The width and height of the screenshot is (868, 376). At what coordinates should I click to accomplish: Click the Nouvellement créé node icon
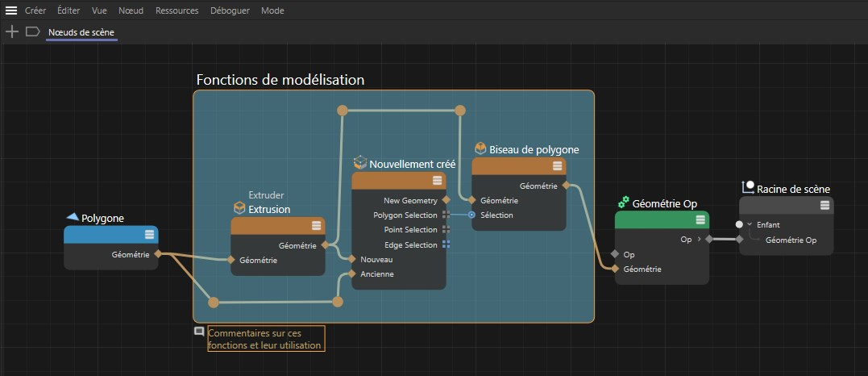360,162
